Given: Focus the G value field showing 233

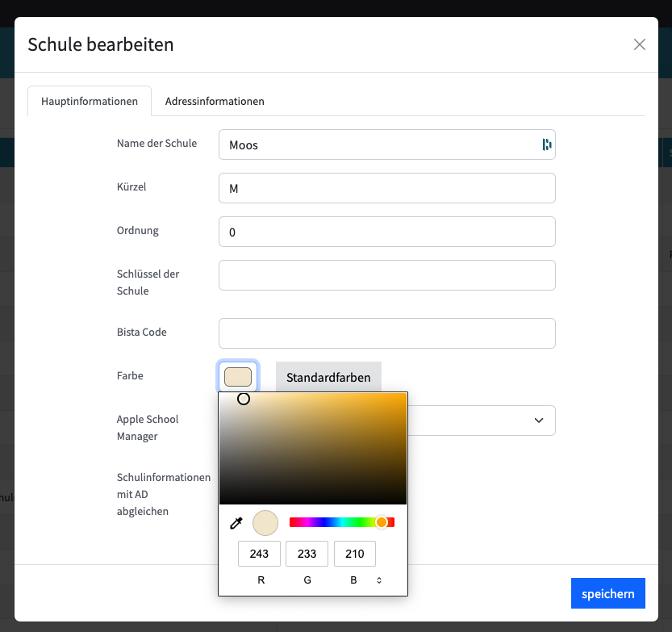Looking at the screenshot, I should [307, 554].
